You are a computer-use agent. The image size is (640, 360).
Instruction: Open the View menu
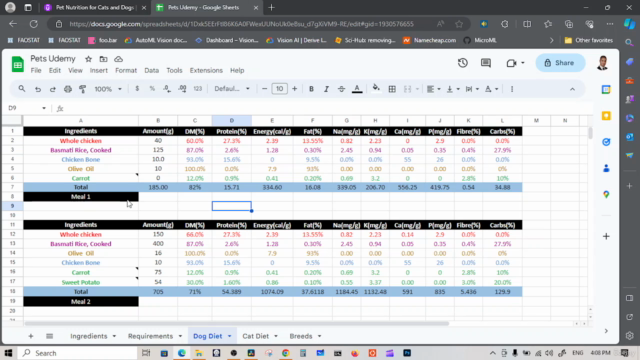tap(75, 70)
